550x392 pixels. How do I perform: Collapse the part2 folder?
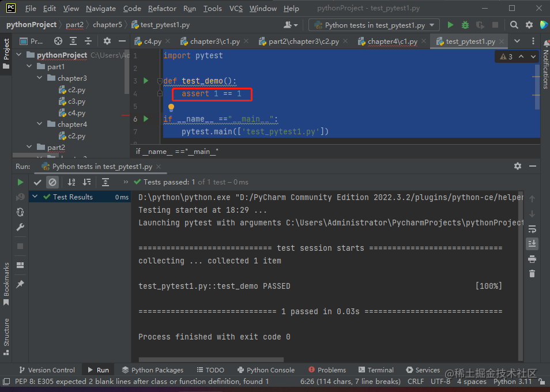coord(29,147)
